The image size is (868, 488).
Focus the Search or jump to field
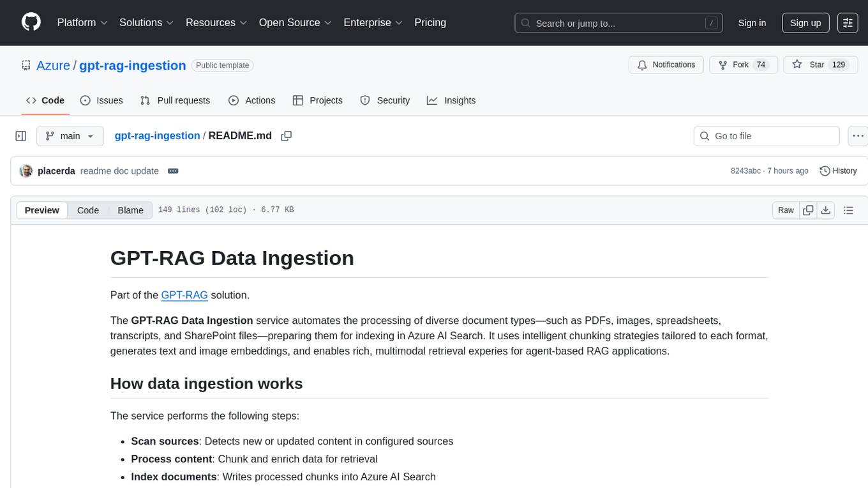pyautogui.click(x=619, y=23)
